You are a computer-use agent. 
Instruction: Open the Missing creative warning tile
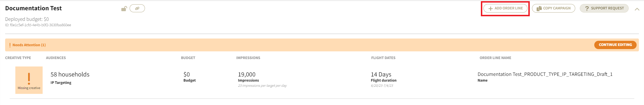coord(29,80)
